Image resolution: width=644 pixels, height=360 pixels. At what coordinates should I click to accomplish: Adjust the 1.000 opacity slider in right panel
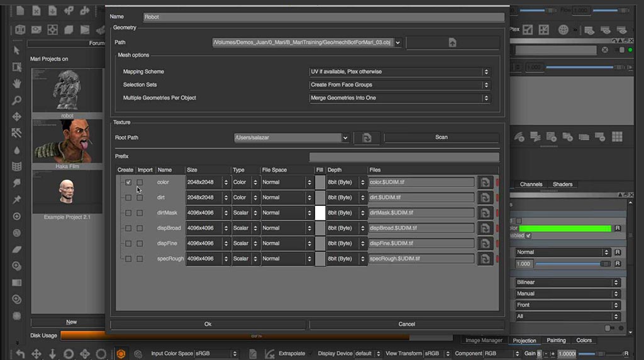click(x=574, y=264)
